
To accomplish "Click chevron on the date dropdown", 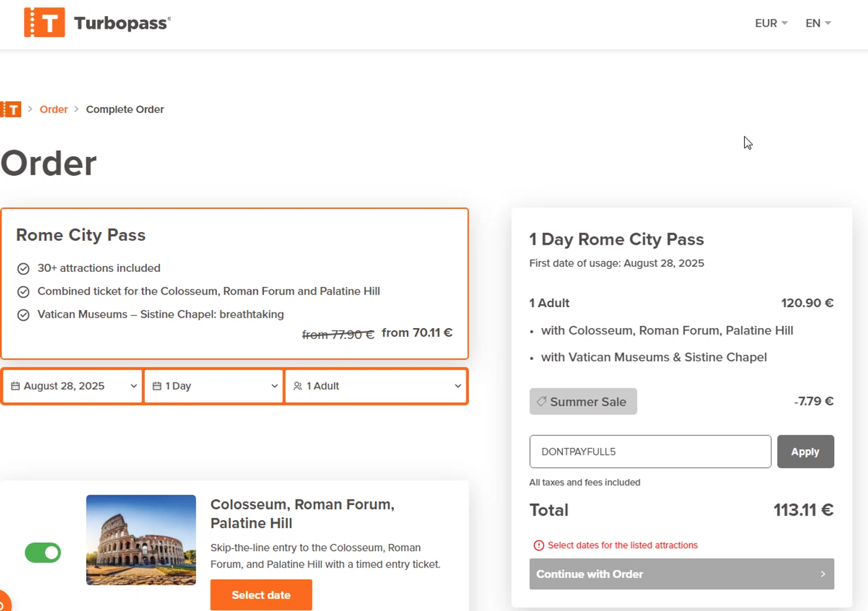I will tap(134, 386).
